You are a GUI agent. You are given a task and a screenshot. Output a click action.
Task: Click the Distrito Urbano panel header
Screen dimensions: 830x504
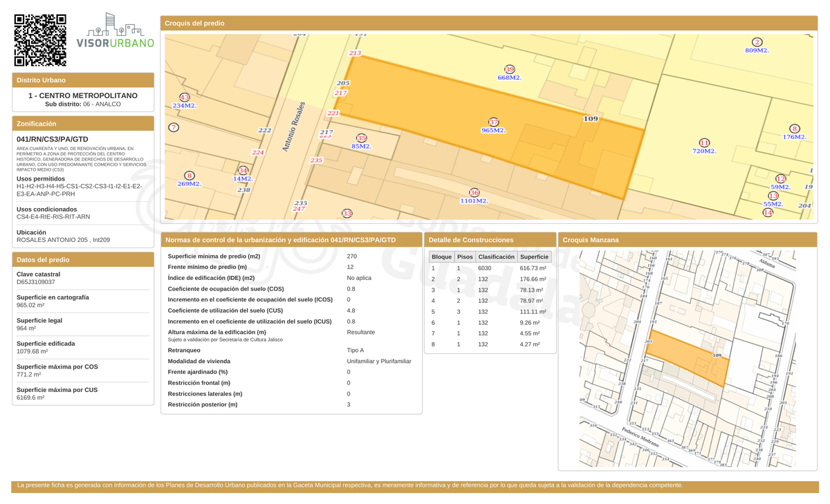pos(83,80)
